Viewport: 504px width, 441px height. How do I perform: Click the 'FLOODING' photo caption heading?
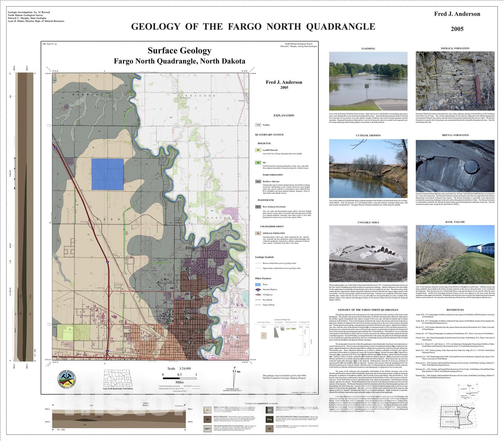368,49
